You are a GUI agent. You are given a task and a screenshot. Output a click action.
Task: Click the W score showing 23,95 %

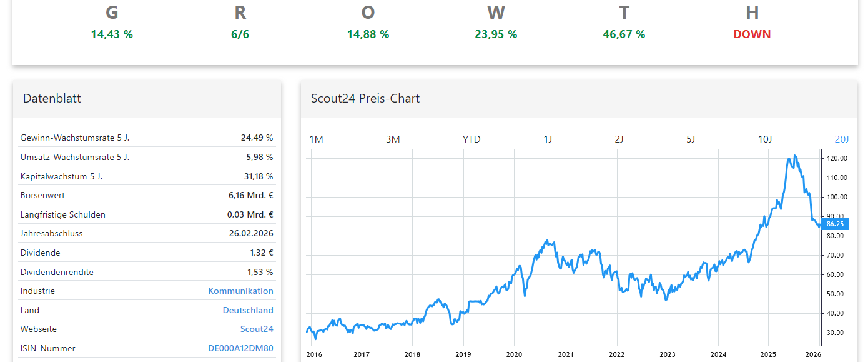coord(496,22)
